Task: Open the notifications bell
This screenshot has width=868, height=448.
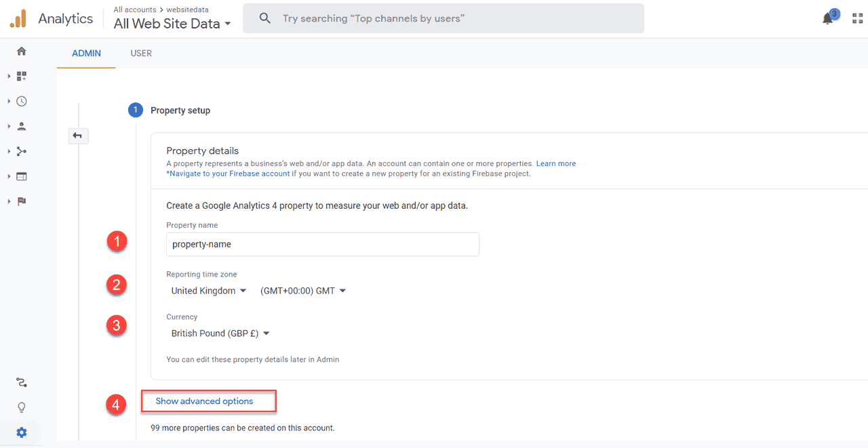Action: pyautogui.click(x=828, y=18)
